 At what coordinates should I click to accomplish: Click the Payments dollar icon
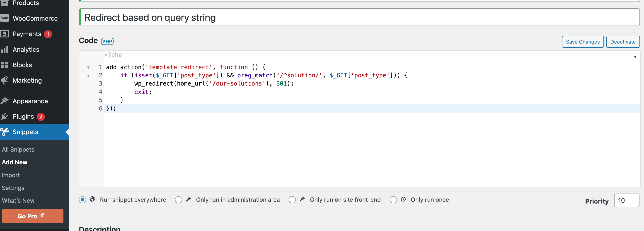pos(5,34)
